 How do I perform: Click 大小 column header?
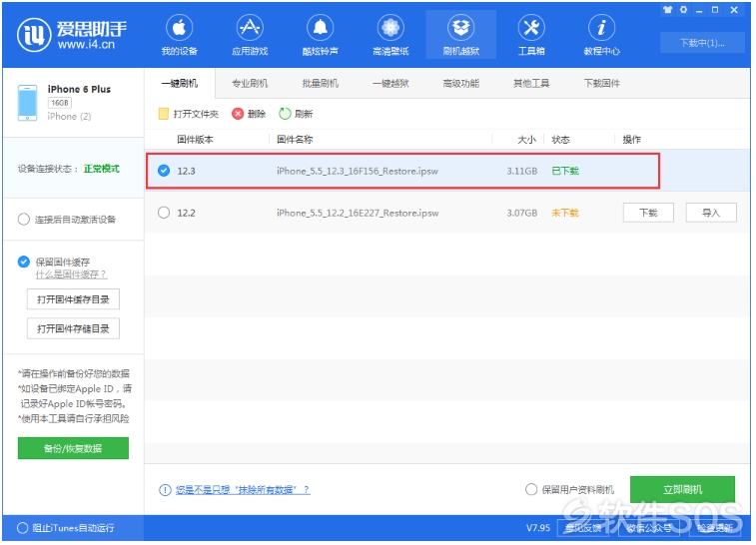coord(526,140)
